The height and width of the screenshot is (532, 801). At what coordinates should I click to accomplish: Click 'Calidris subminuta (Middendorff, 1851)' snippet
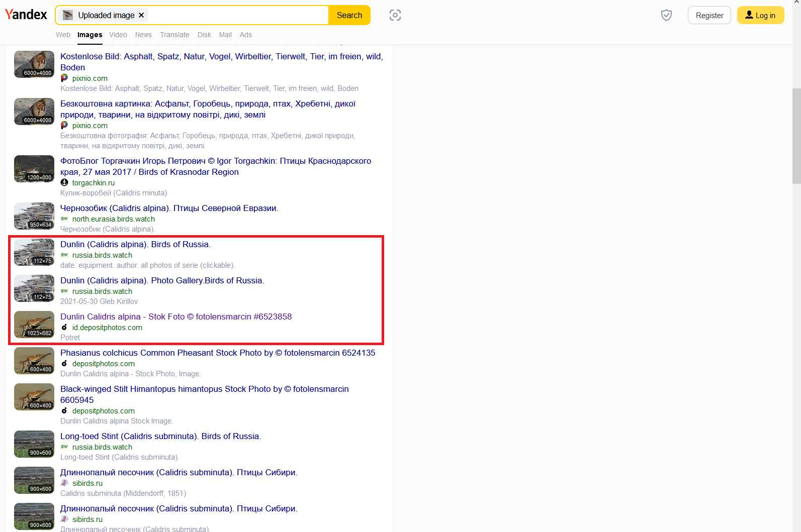click(123, 493)
